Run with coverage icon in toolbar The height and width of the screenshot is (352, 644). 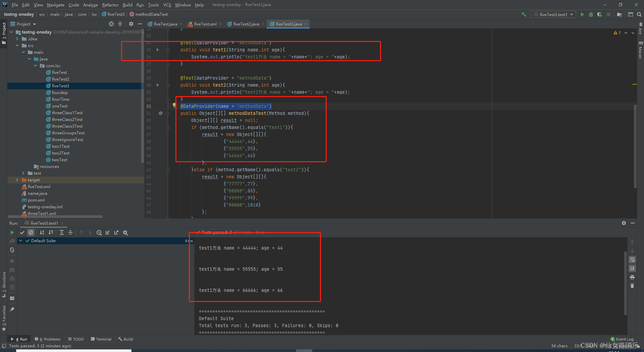coord(599,14)
